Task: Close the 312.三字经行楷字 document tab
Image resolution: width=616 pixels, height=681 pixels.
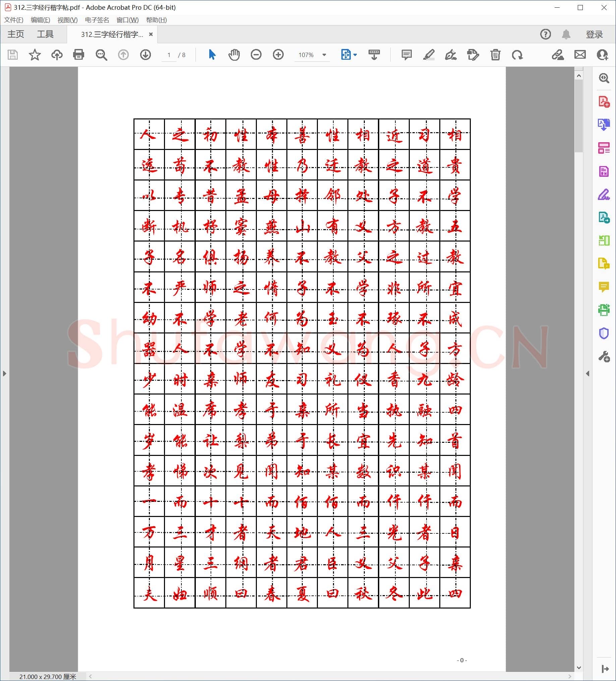Action: point(151,35)
